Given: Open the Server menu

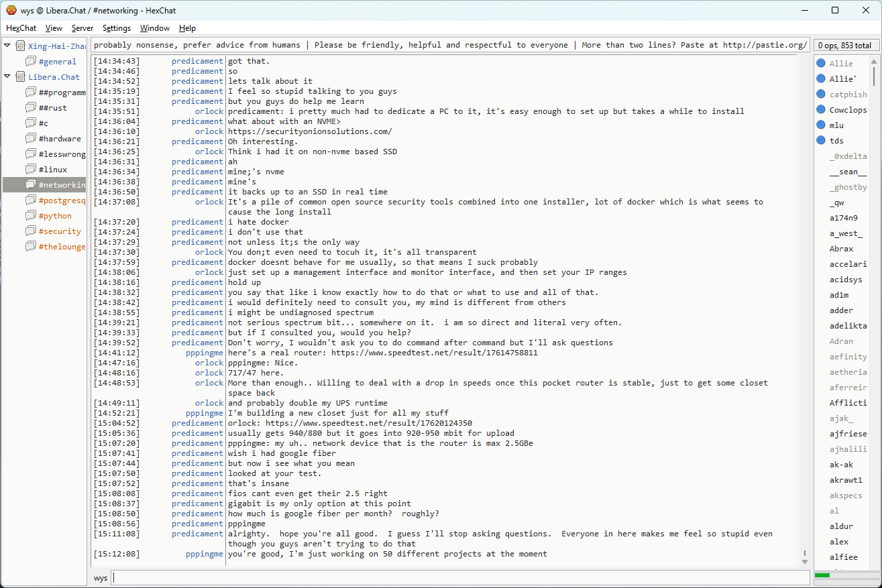Looking at the screenshot, I should pos(82,28).
